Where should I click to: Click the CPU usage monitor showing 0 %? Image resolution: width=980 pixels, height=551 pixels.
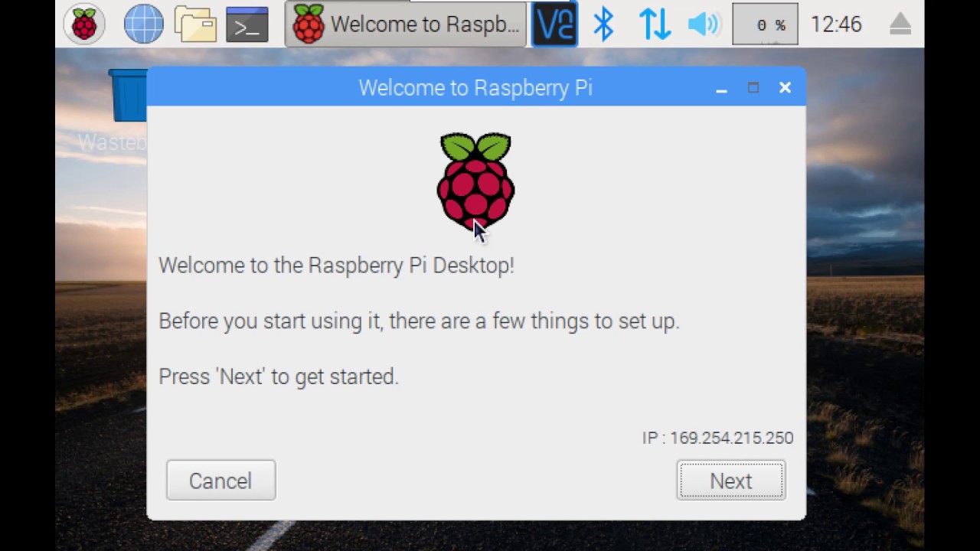tap(765, 24)
